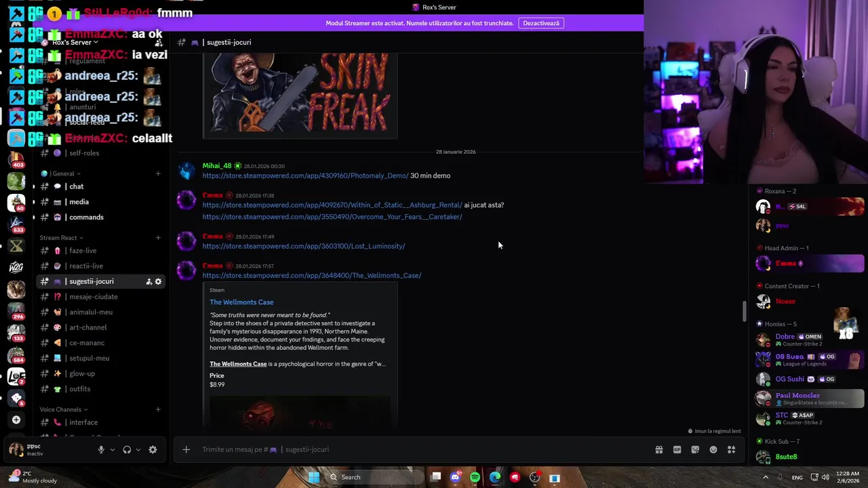This screenshot has height=488, width=868.
Task: Click Dezactivează in the Streamer Mode banner
Action: [x=541, y=23]
